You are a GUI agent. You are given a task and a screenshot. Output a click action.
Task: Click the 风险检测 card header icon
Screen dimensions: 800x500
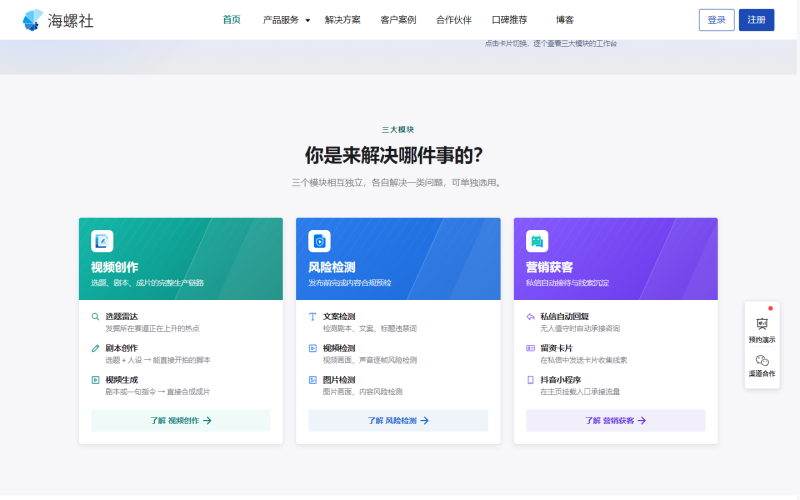pyautogui.click(x=319, y=241)
